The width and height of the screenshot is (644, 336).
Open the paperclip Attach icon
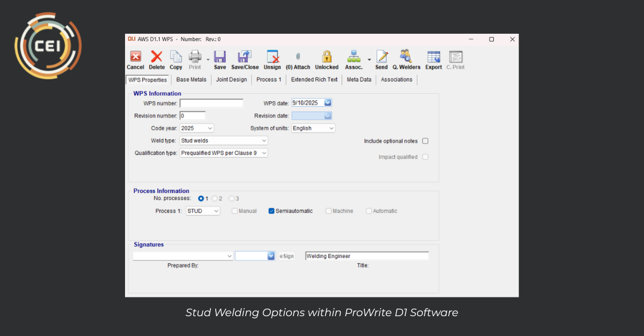(298, 57)
